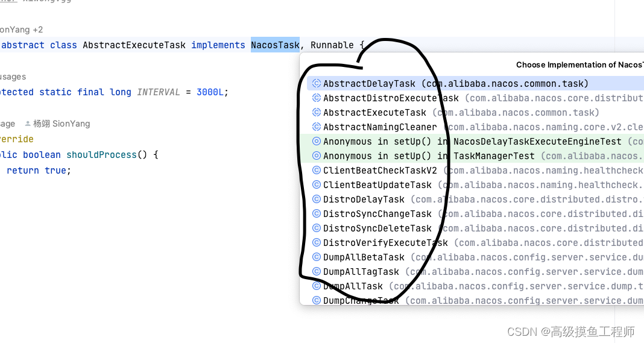644x343 pixels.
Task: Click class icon beside DistroVerifyExecuteTask
Action: [x=316, y=243]
